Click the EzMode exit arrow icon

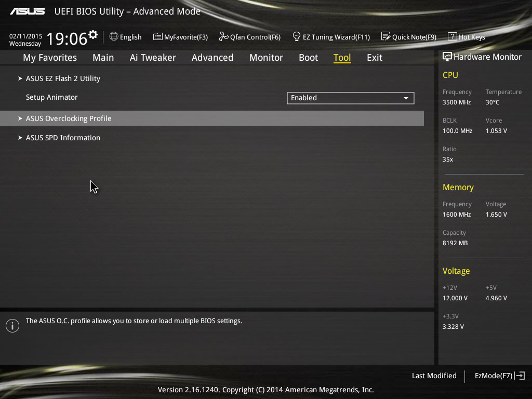pyautogui.click(x=520, y=376)
